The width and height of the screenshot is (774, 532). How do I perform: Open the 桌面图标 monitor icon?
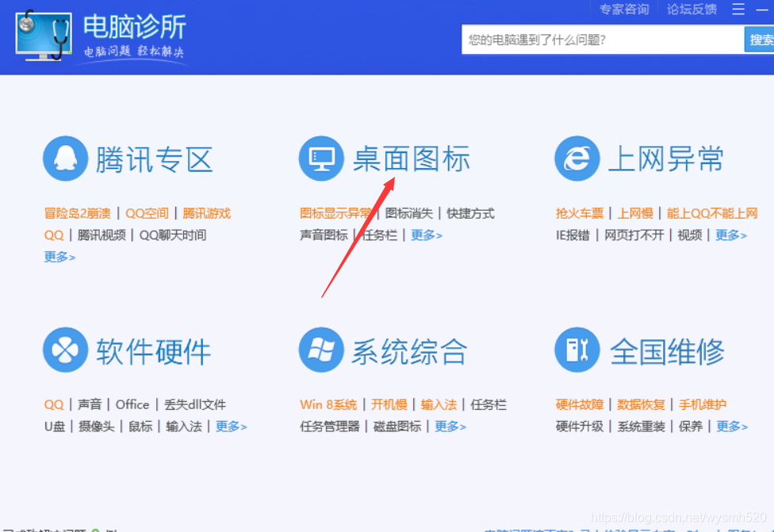[321, 159]
